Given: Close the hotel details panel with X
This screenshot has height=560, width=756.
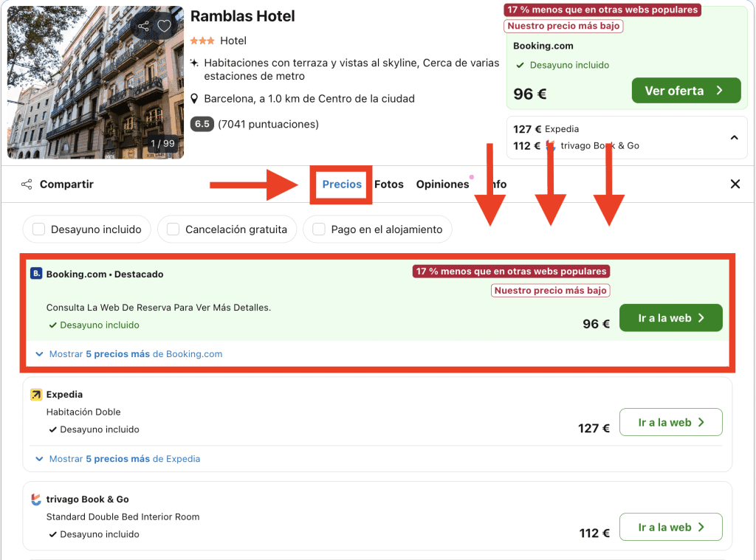Looking at the screenshot, I should [735, 184].
